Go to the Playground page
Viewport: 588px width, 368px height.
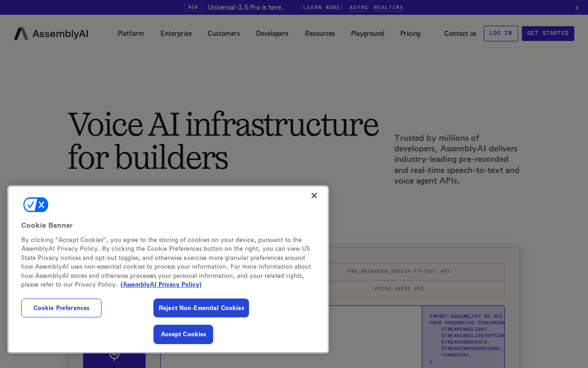[367, 34]
